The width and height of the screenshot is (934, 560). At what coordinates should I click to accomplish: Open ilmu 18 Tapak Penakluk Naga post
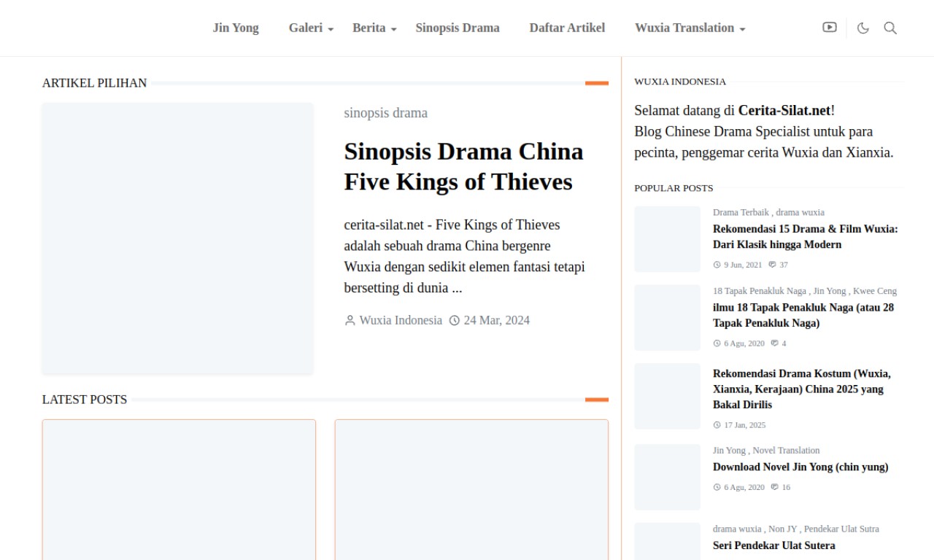pos(803,316)
